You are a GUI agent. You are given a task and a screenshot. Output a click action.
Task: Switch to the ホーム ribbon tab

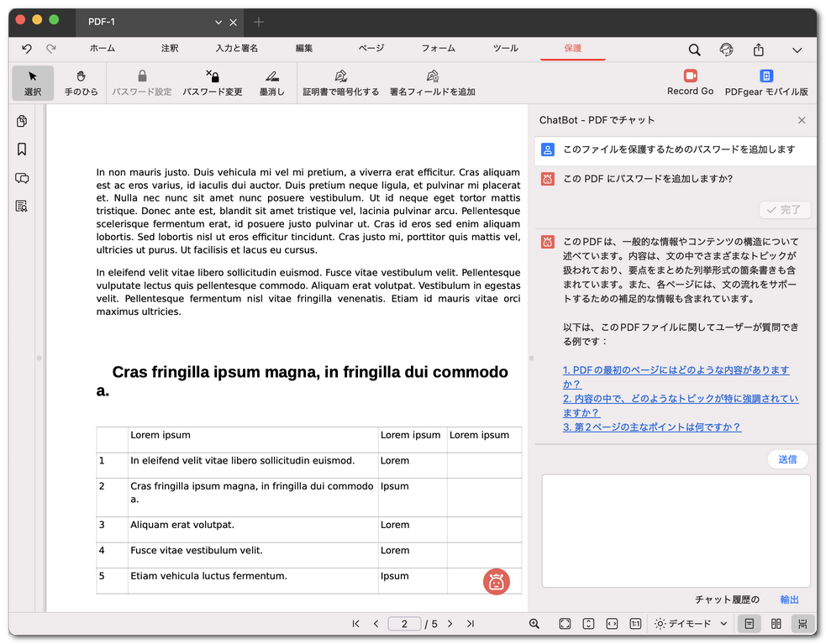103,49
